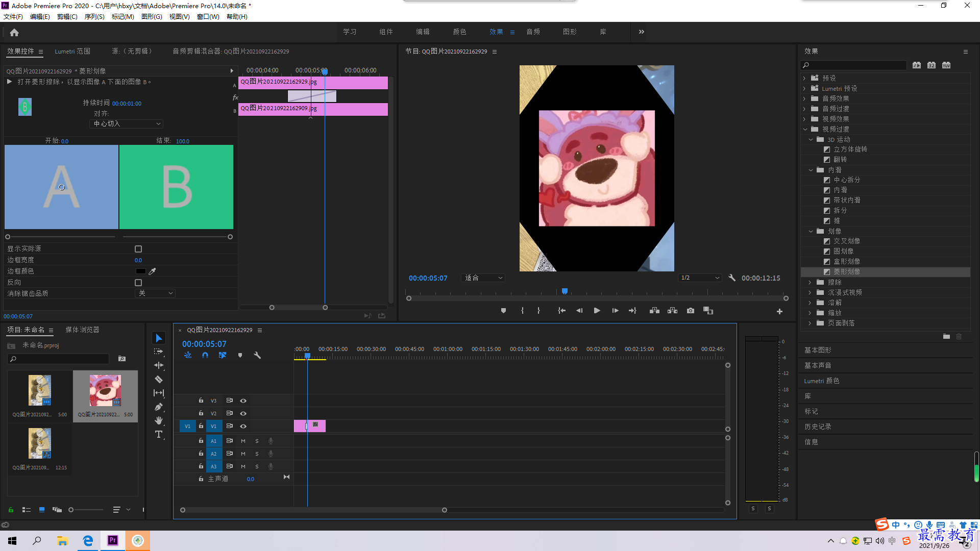Screen dimensions: 980x551
Task: Open the Sequence menu
Action: 94,17
